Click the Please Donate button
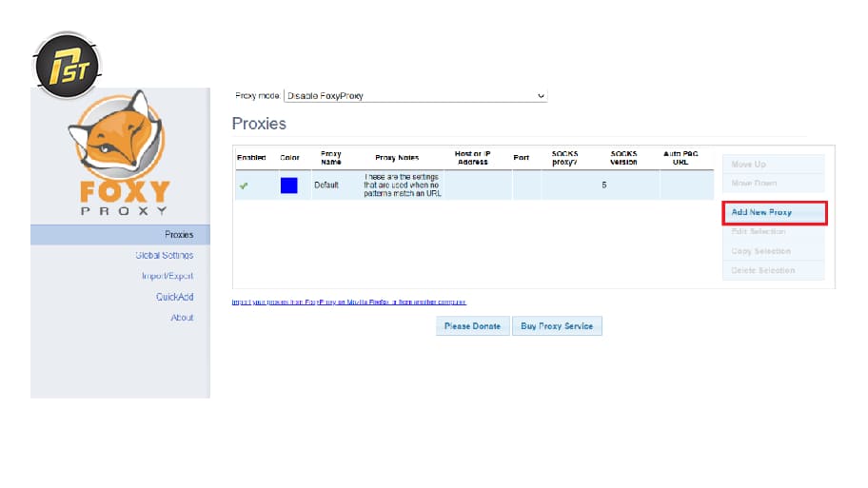Image resolution: width=868 pixels, height=488 pixels. pyautogui.click(x=472, y=326)
